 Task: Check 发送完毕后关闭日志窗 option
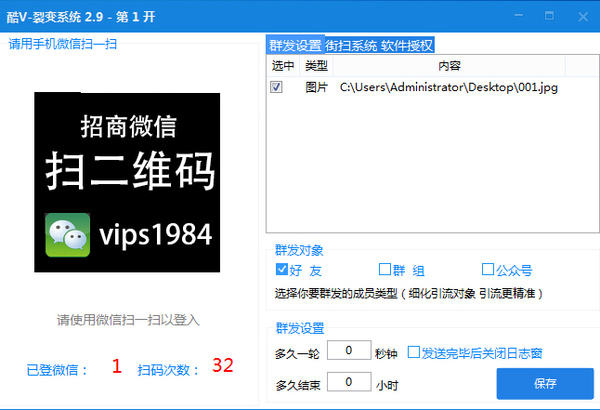[x=414, y=352]
